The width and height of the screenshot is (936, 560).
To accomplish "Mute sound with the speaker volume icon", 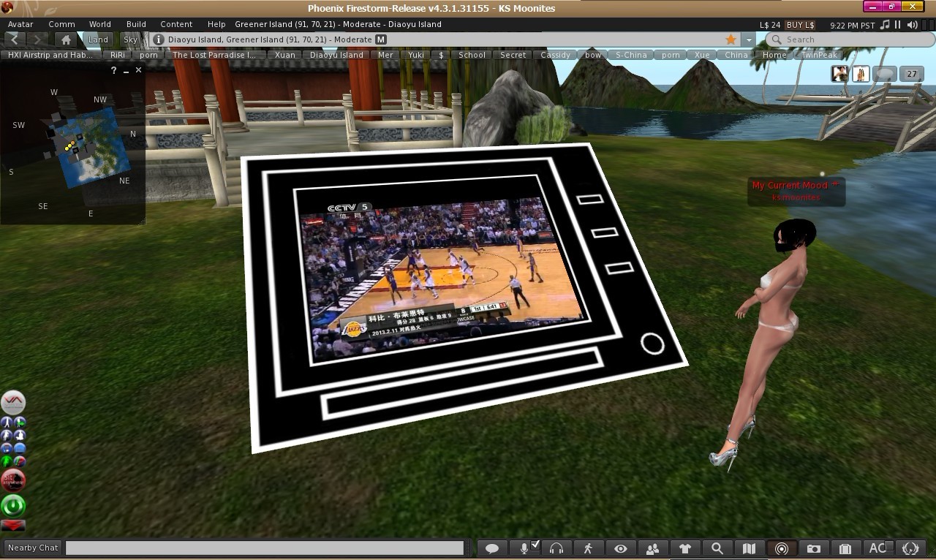I will tap(913, 25).
